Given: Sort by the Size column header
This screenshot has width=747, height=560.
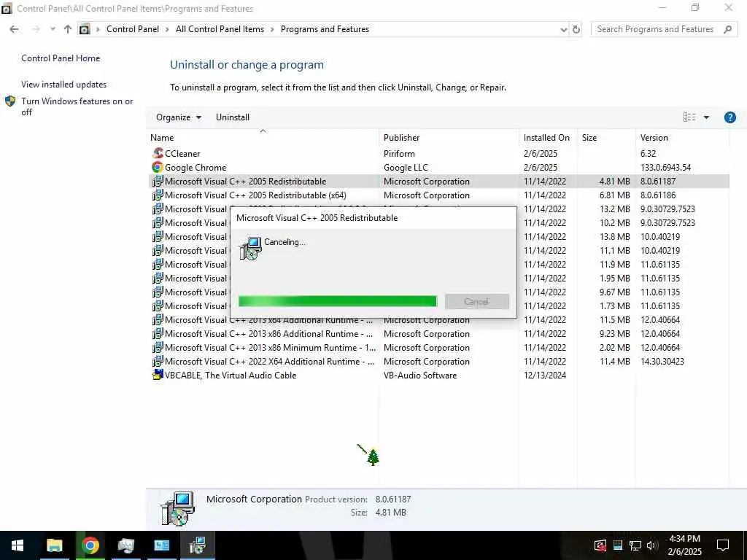Looking at the screenshot, I should [606, 138].
